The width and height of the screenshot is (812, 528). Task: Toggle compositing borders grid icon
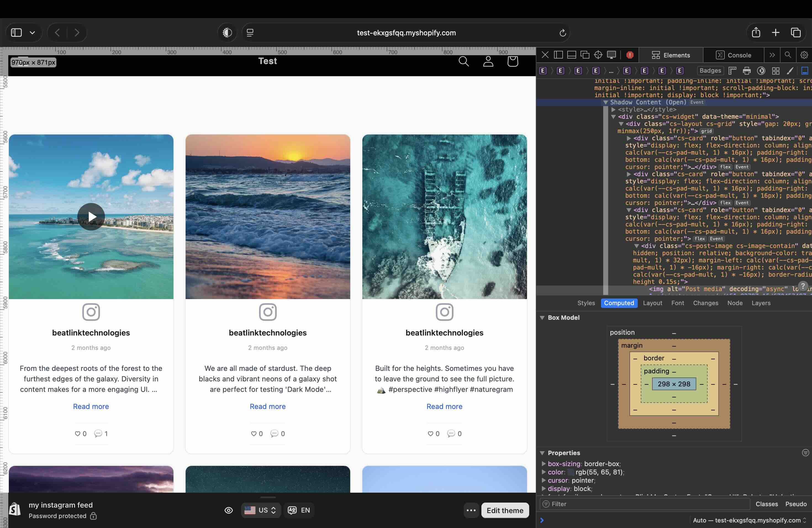pos(776,71)
